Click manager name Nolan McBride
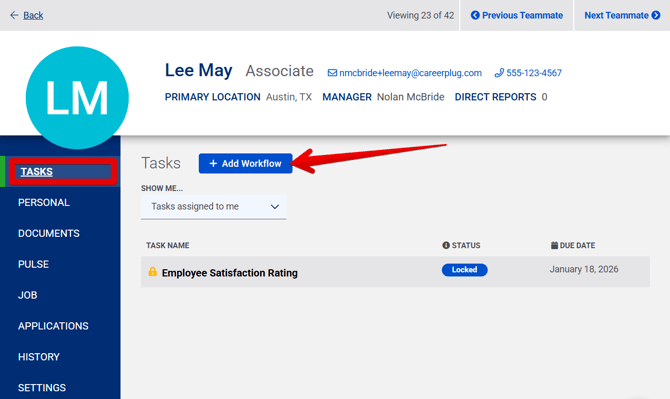The width and height of the screenshot is (670, 399). point(410,97)
